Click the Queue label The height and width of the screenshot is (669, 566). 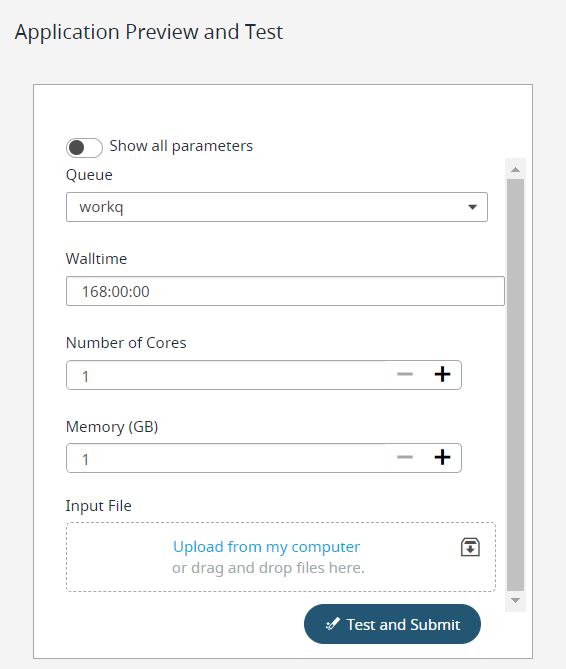[89, 175]
